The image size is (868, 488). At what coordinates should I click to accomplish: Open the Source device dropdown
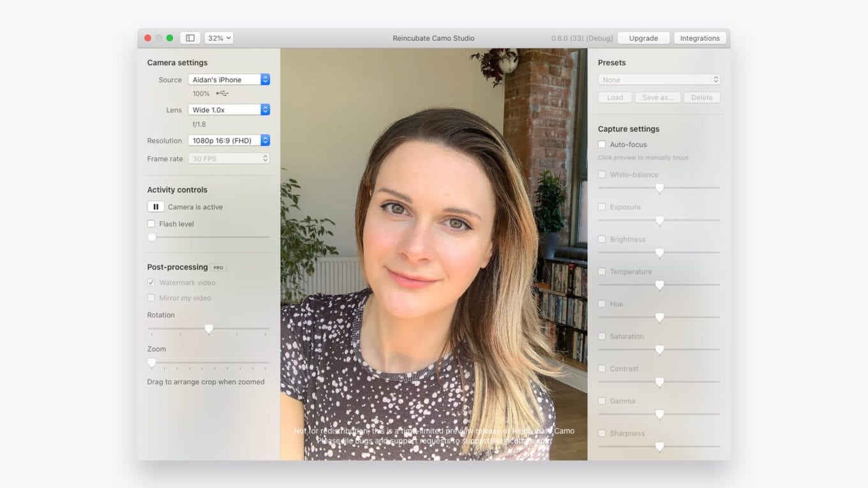tap(229, 80)
